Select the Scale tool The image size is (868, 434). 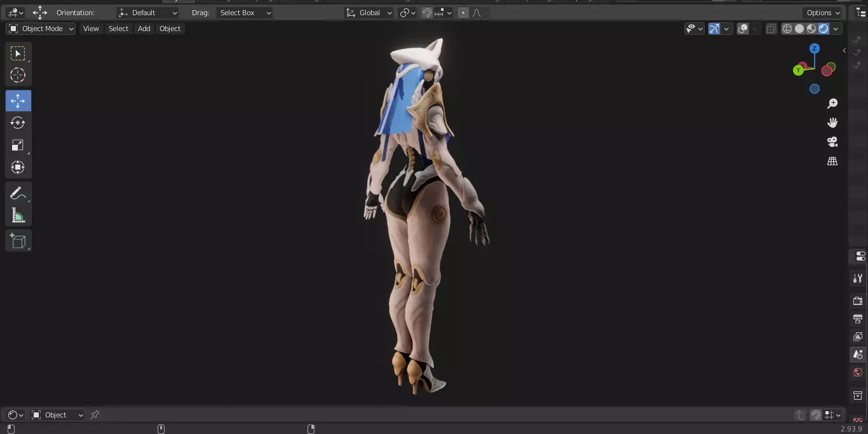pyautogui.click(x=18, y=146)
